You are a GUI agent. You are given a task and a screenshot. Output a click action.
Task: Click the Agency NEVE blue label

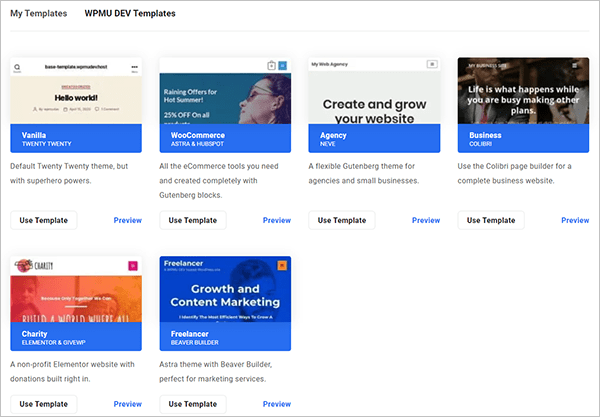pyautogui.click(x=374, y=138)
